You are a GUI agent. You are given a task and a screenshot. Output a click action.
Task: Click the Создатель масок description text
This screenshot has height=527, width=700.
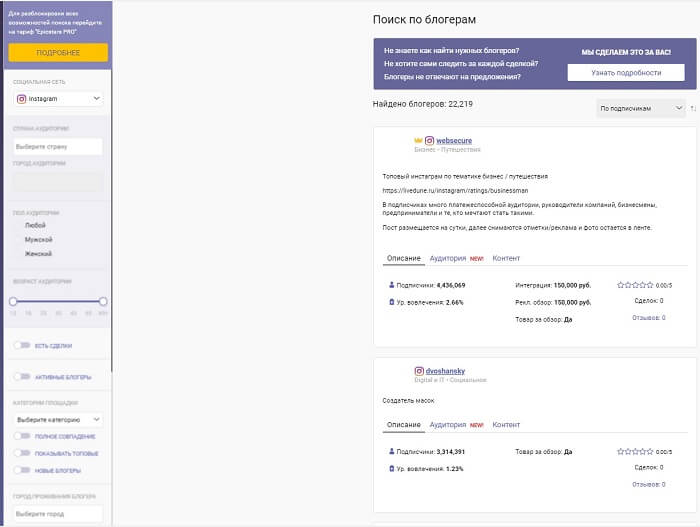[x=408, y=401]
